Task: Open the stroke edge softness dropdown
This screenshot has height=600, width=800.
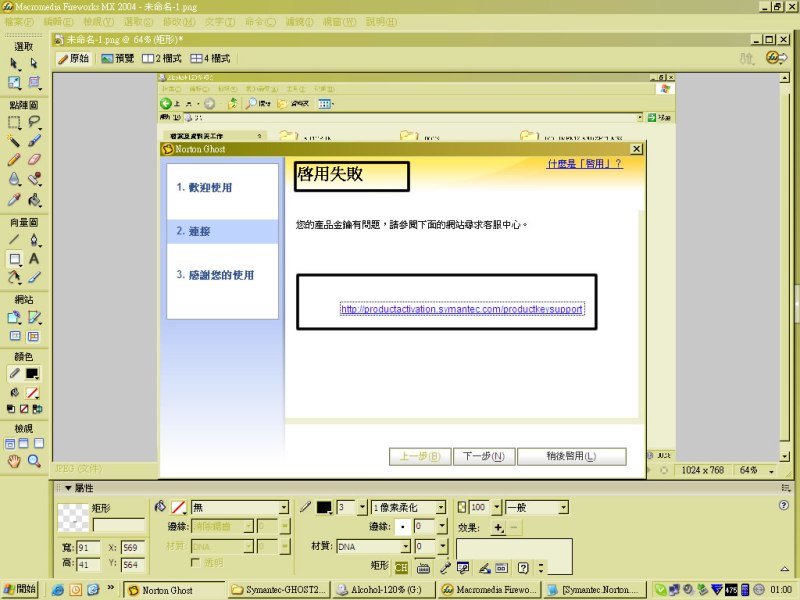Action: (x=442, y=526)
